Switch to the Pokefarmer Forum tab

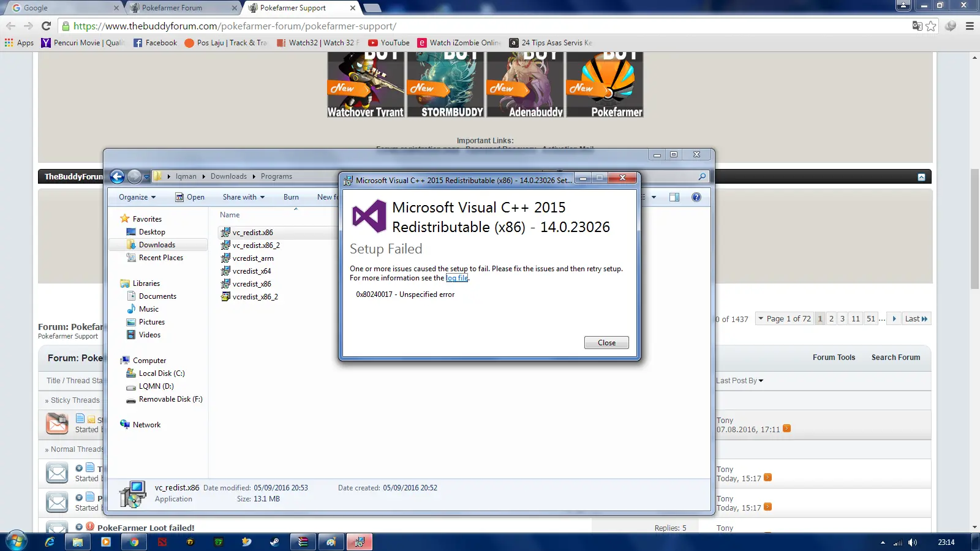tap(181, 8)
